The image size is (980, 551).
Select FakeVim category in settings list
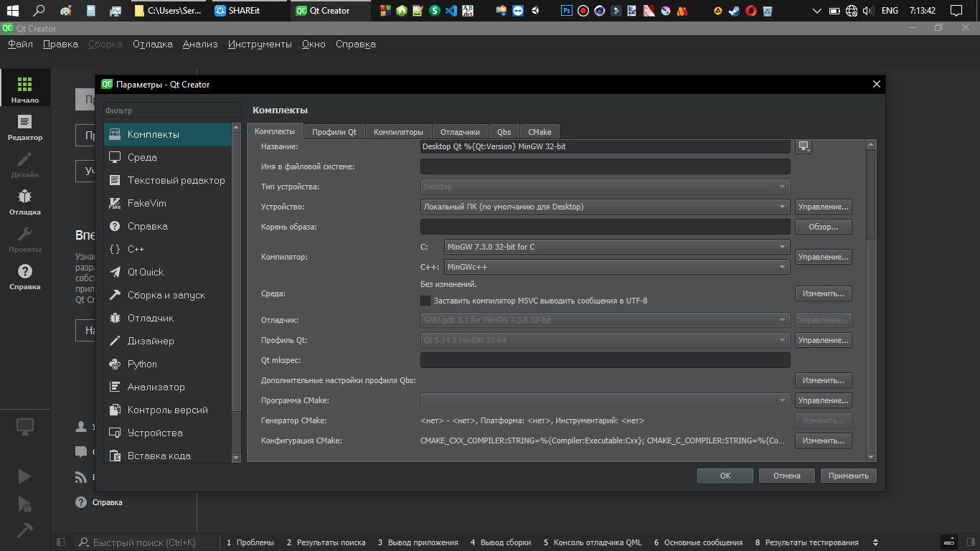pyautogui.click(x=168, y=203)
